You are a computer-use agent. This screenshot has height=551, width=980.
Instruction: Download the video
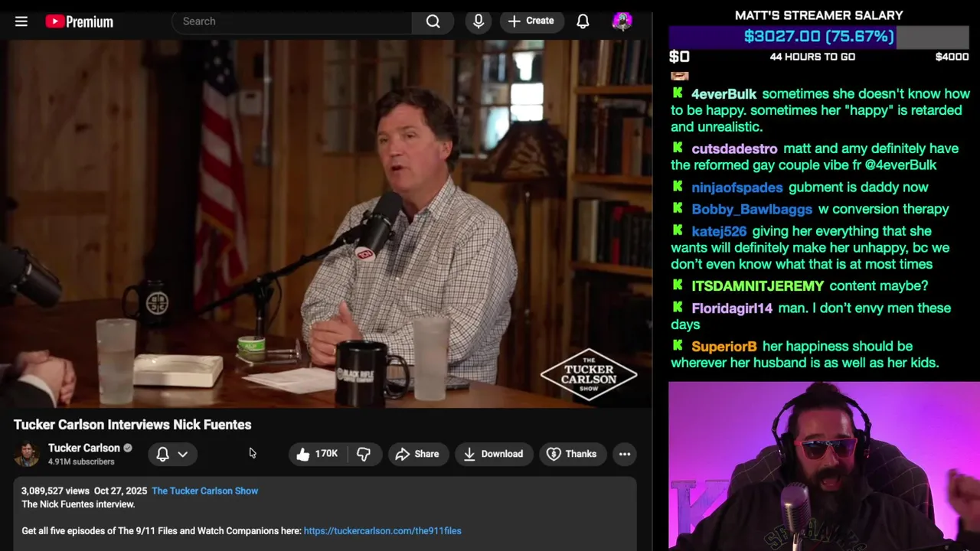[493, 454]
